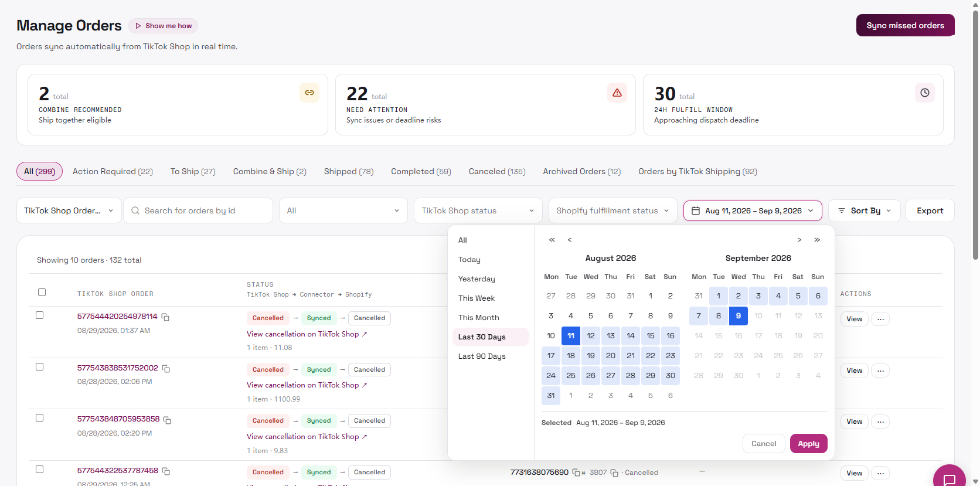Click the Export button
This screenshot has height=486, width=980.
[930, 210]
